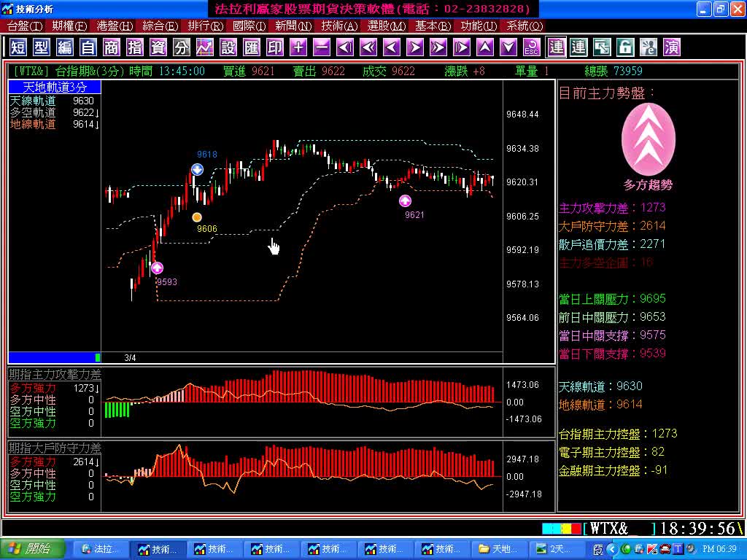Click the up arrow toolbar button
The width and height of the screenshot is (747, 560).
[x=485, y=47]
